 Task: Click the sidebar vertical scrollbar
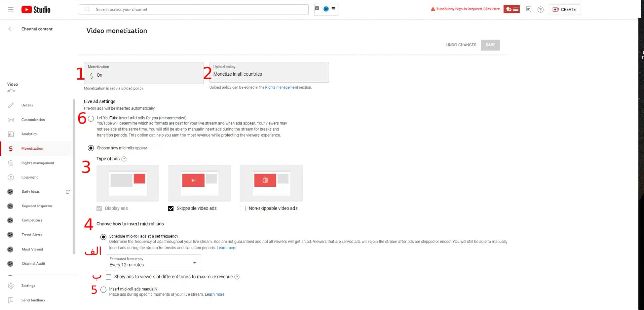coord(74,177)
